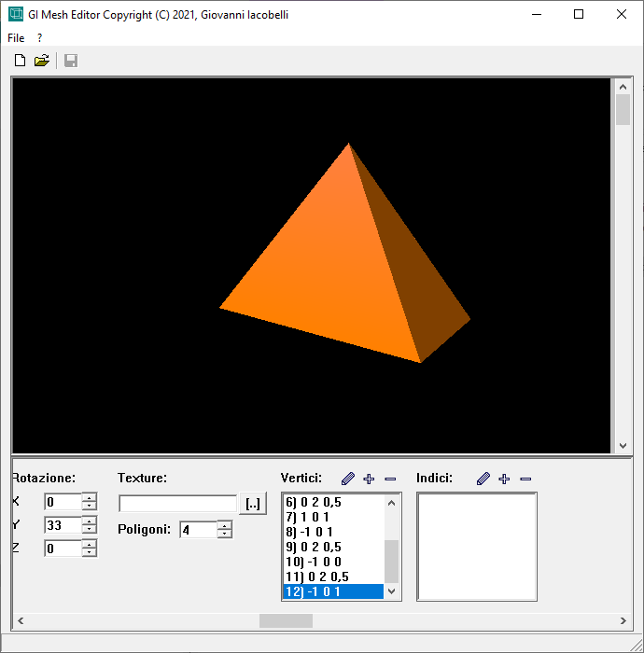Click the X rotation value field
The image size is (644, 653).
click(63, 502)
